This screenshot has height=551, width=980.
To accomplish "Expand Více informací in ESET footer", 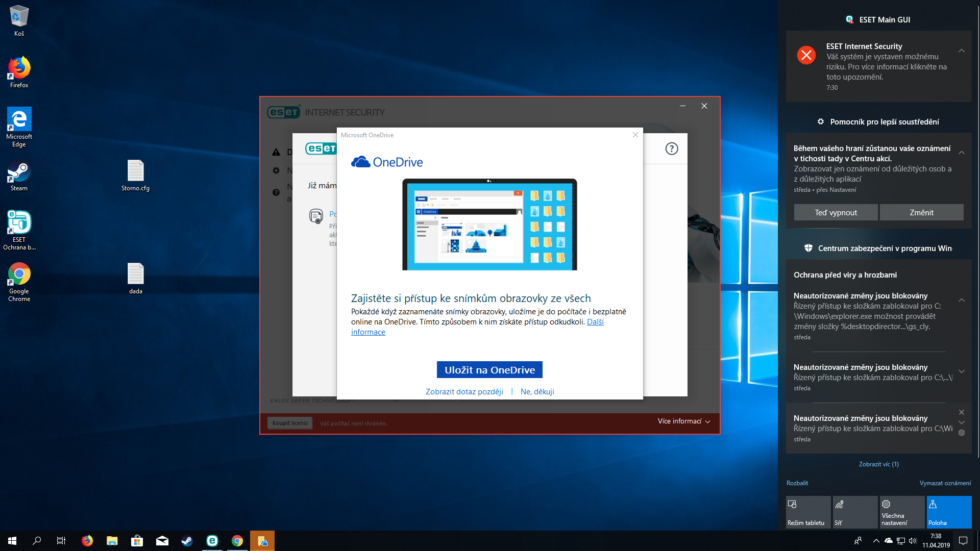I will coord(683,421).
